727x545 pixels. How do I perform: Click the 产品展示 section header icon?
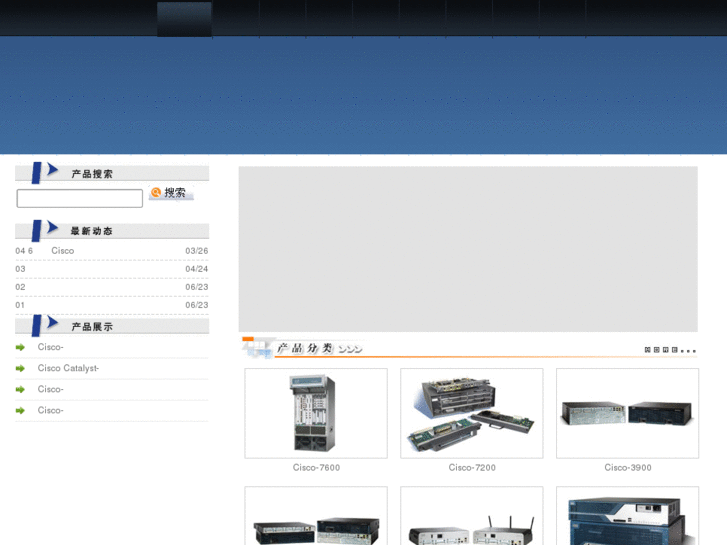45,325
